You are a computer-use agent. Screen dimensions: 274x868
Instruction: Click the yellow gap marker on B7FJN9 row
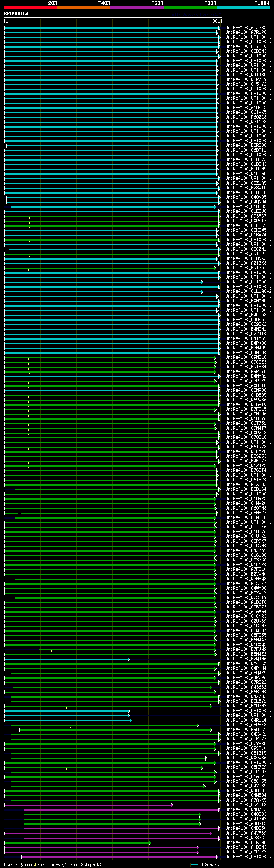52,651
